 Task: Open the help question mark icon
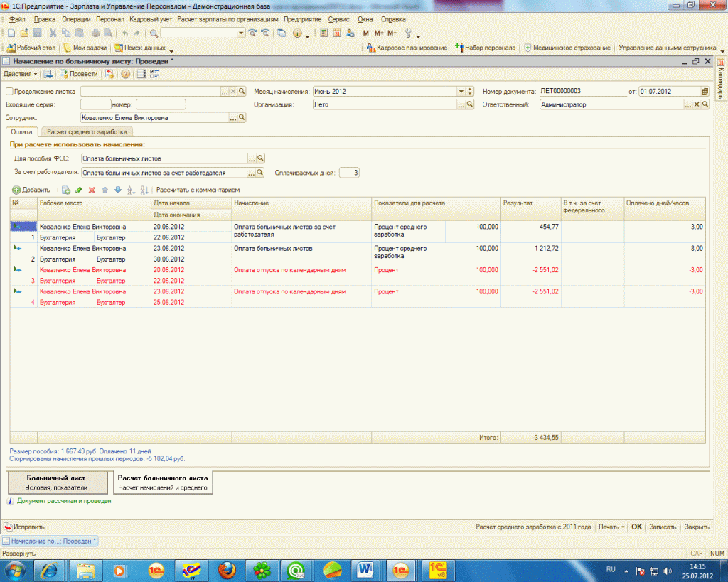(x=125, y=74)
